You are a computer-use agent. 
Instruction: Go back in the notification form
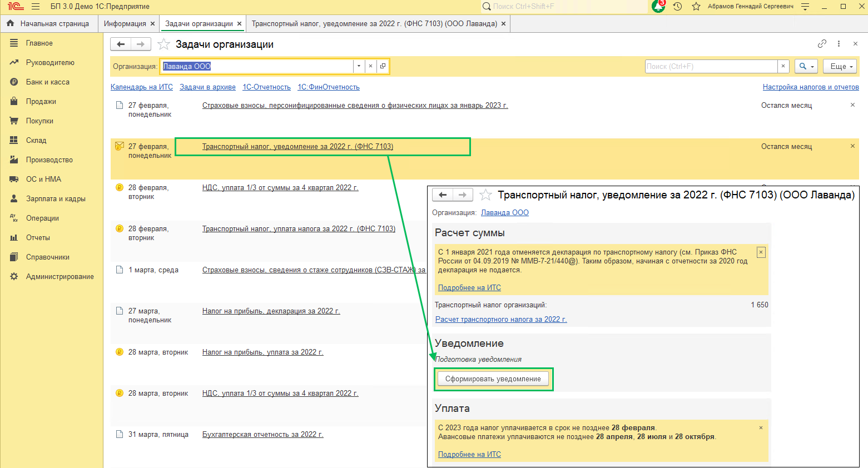pos(443,195)
